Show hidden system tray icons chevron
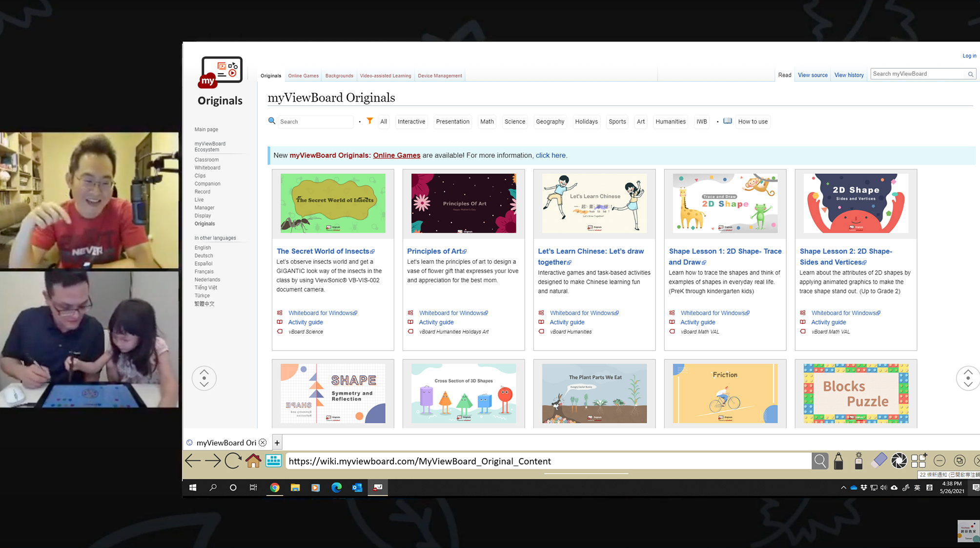 [843, 487]
